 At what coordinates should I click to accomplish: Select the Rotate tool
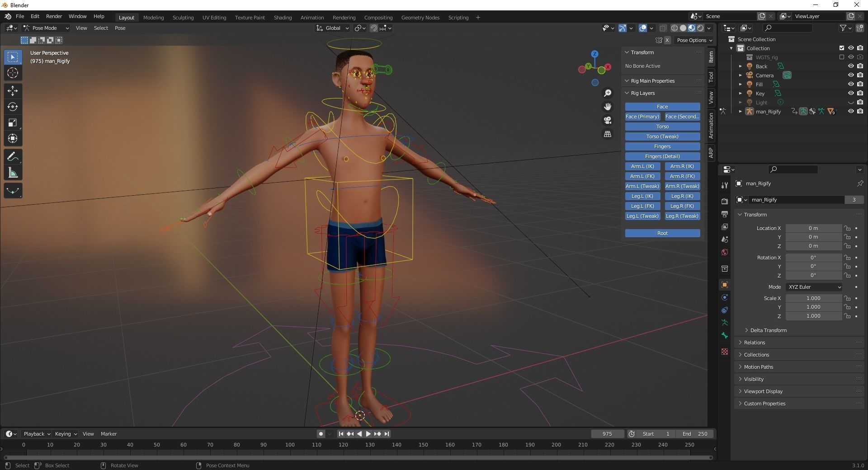pyautogui.click(x=13, y=107)
